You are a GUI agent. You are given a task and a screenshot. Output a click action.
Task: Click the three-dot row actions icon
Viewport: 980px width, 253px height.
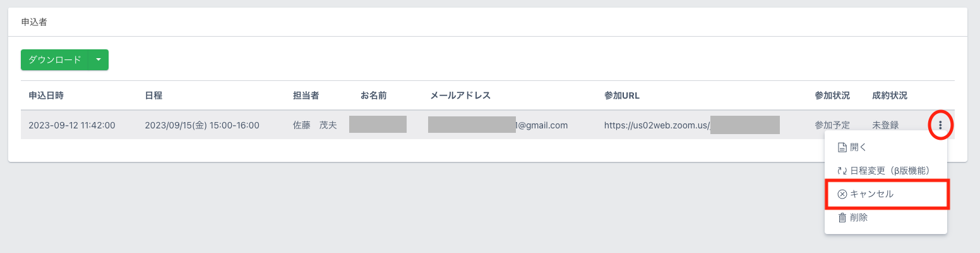940,125
